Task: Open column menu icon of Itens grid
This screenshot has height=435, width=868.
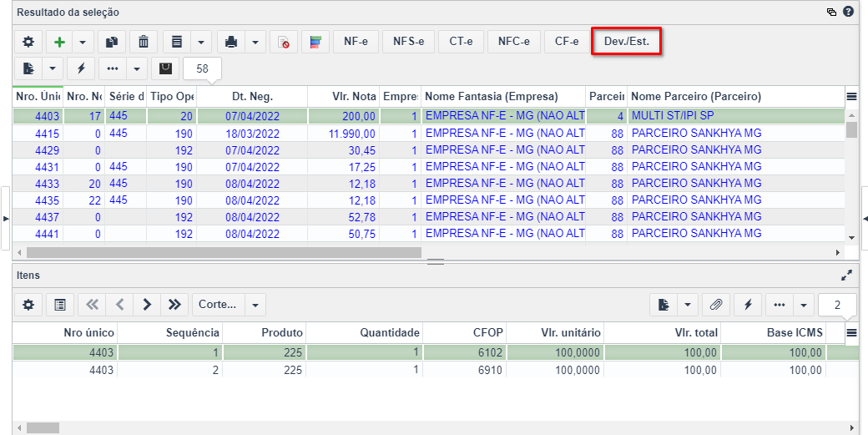Action: (x=851, y=332)
